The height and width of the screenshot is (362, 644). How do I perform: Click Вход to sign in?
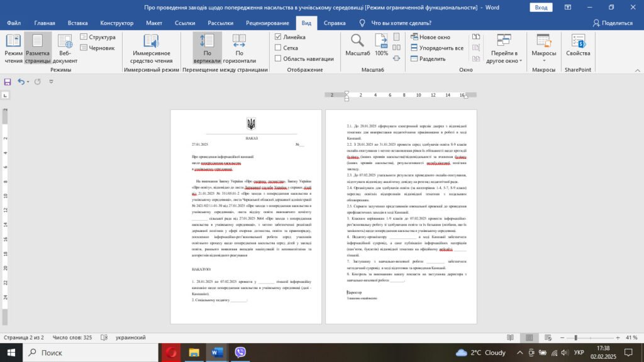[x=541, y=7]
